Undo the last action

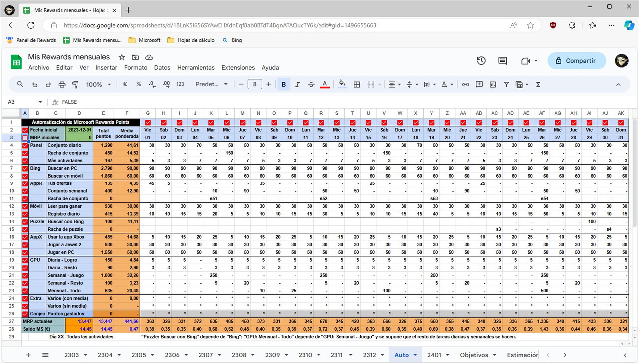click(34, 84)
